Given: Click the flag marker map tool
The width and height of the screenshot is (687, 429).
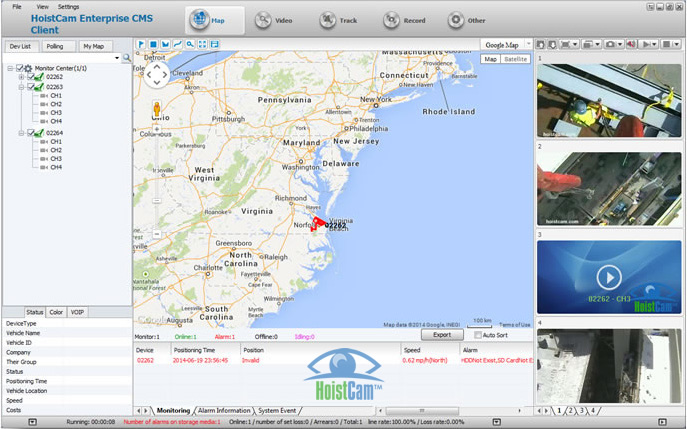Looking at the screenshot, I should click(141, 44).
